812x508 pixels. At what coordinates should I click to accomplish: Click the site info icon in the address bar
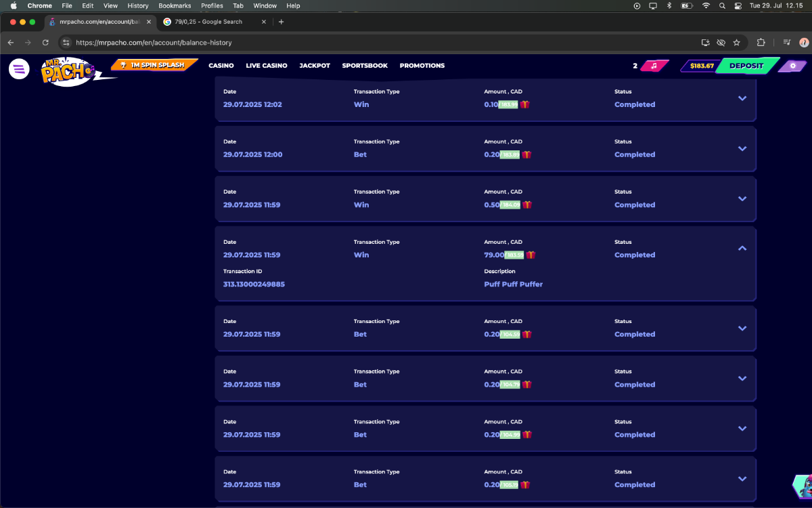66,42
